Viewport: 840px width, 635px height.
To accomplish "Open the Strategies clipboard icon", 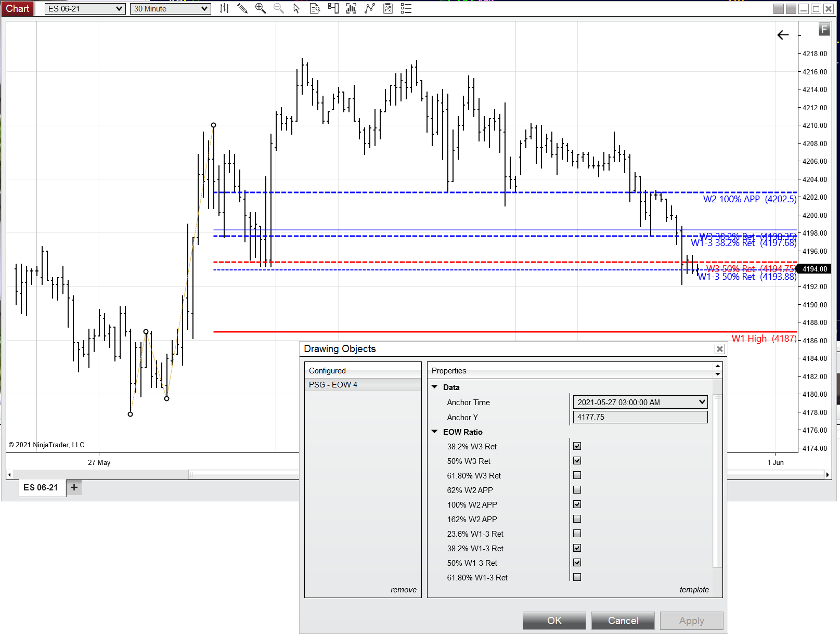I will tap(387, 8).
